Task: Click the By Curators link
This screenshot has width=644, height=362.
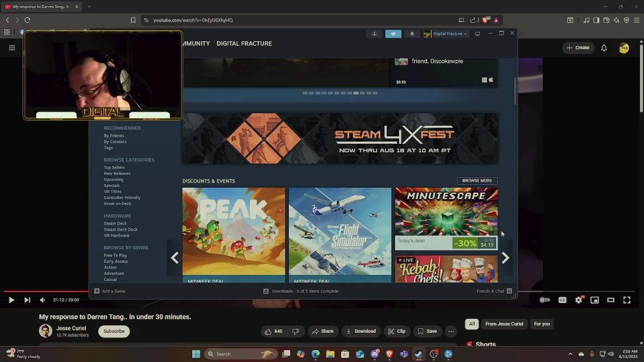Action: click(x=115, y=142)
